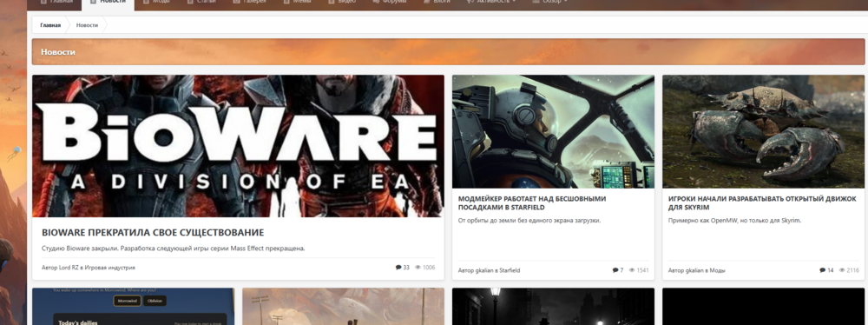This screenshot has width=868, height=325.
Task: Click the eye icon next to 2116
Action: point(842,270)
